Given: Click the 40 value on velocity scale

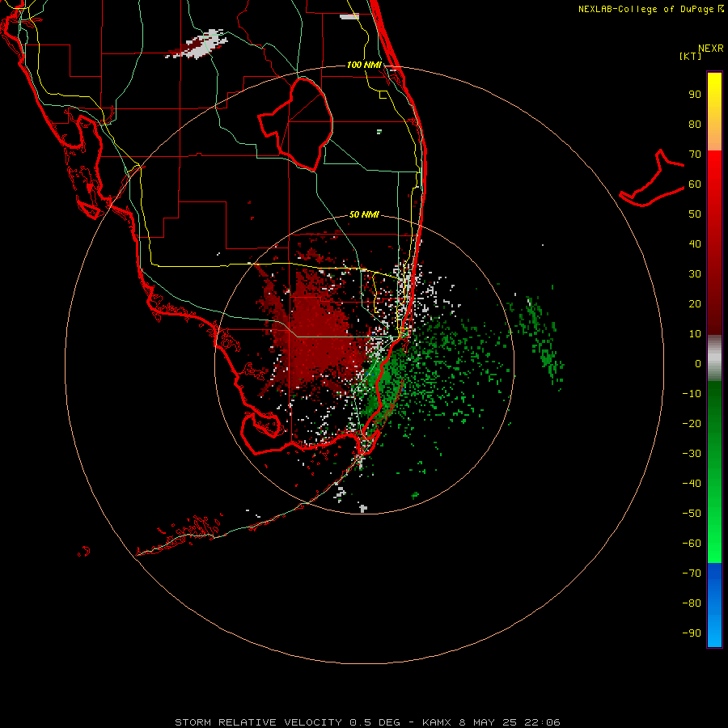Looking at the screenshot, I should (x=695, y=244).
